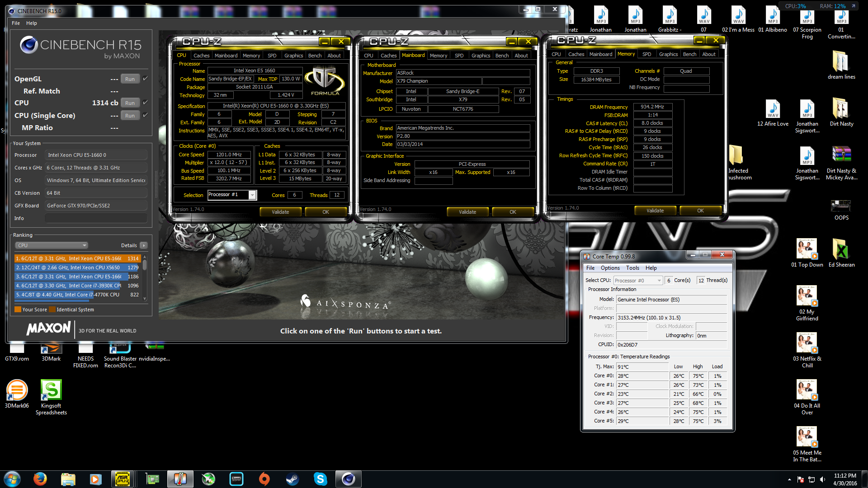868x488 pixels.
Task: Open Windows Explorer from the taskbar
Action: [x=68, y=479]
